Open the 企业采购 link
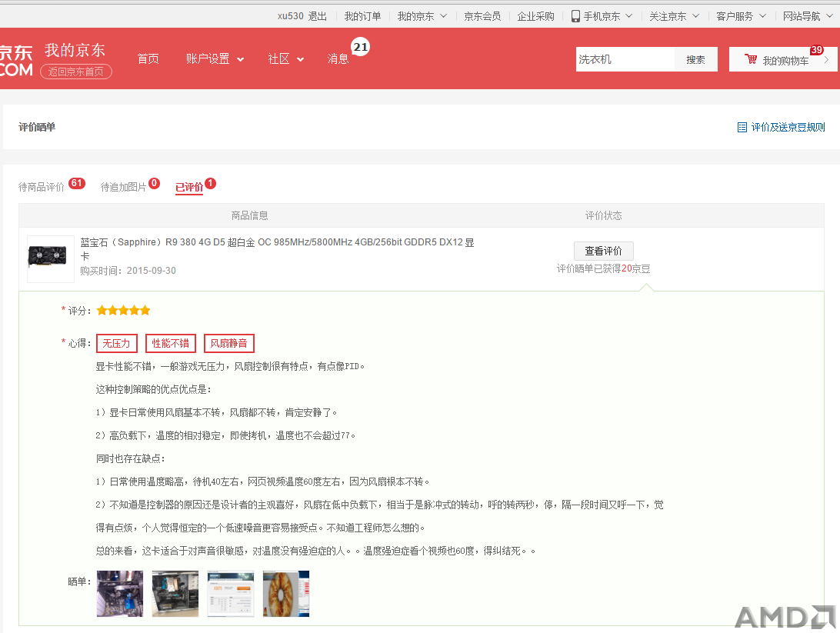This screenshot has width=840, height=633. (535, 16)
